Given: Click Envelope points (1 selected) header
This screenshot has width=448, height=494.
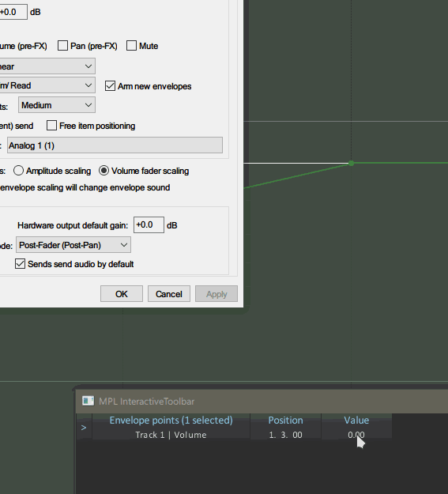Looking at the screenshot, I should pos(171,420).
